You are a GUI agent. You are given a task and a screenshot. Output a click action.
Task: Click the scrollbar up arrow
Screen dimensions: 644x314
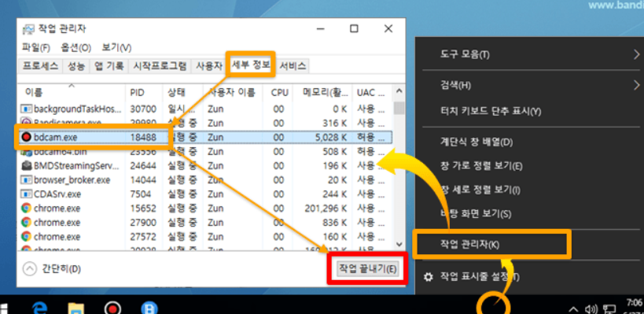pyautogui.click(x=399, y=91)
